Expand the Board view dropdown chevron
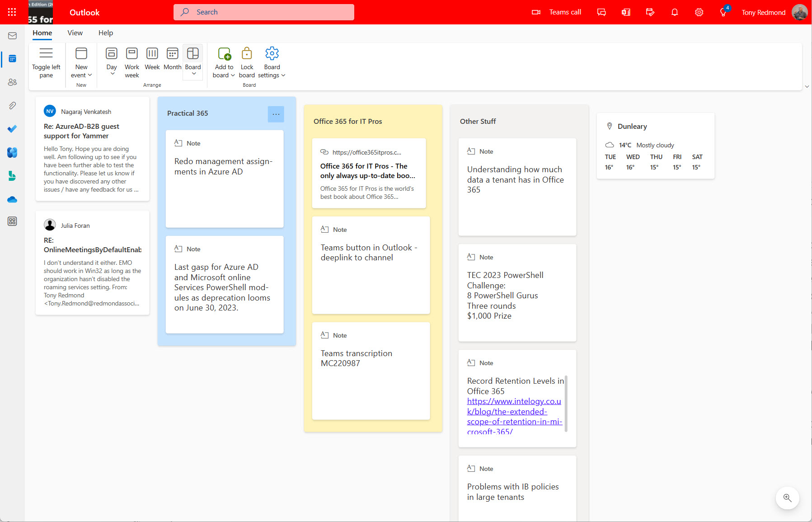Viewport: 812px width, 522px height. coord(194,74)
